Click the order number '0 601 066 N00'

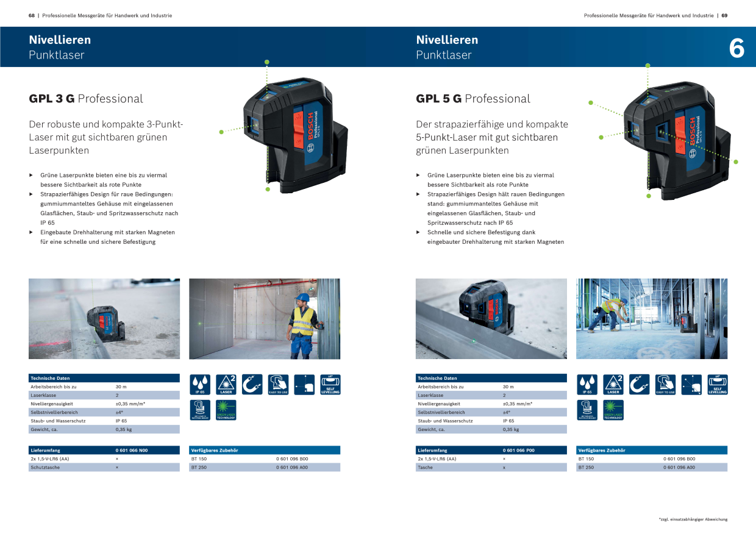click(x=132, y=450)
